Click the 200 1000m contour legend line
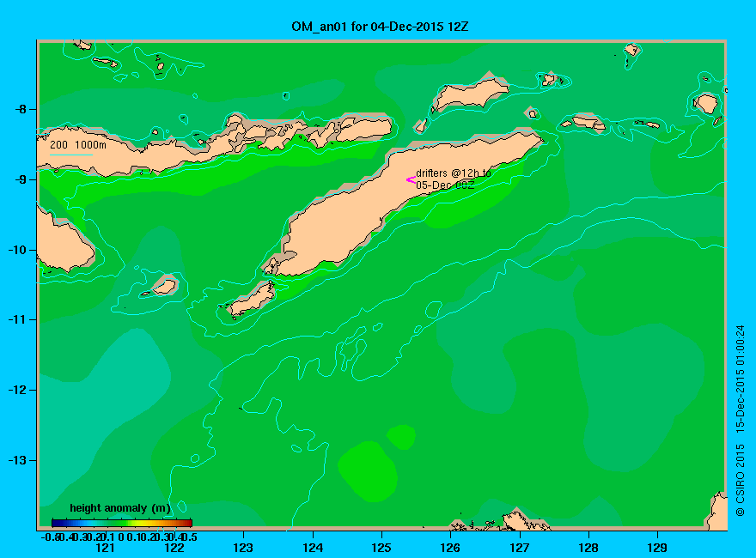Image resolution: width=756 pixels, height=558 pixels. pos(70,155)
